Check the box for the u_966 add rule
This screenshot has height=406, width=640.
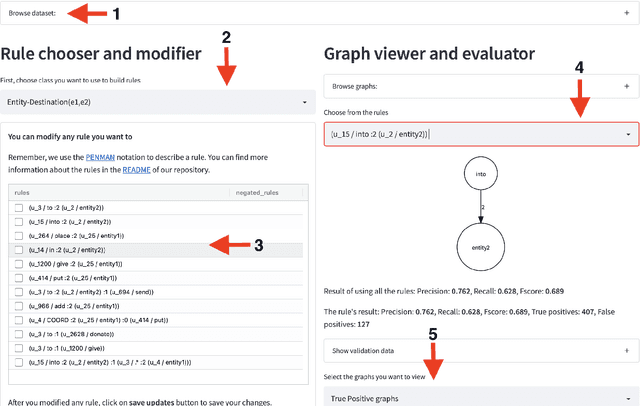point(20,305)
